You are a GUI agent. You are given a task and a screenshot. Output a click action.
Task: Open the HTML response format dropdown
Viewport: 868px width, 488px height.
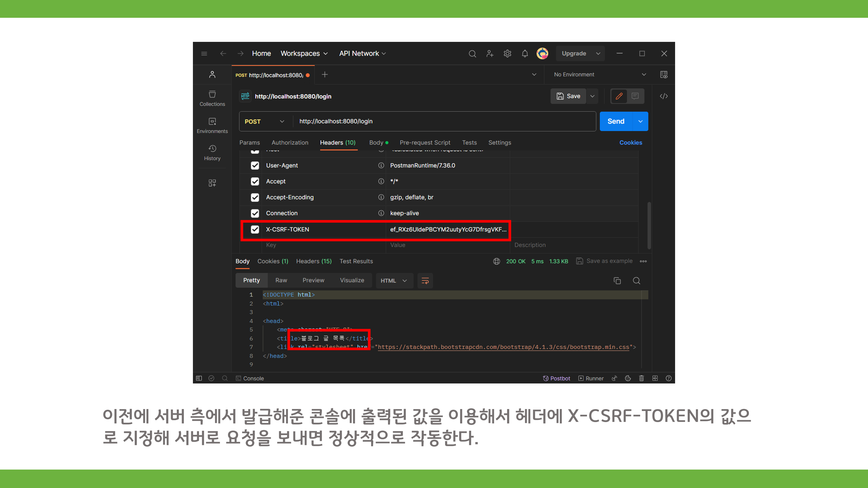[394, 280]
